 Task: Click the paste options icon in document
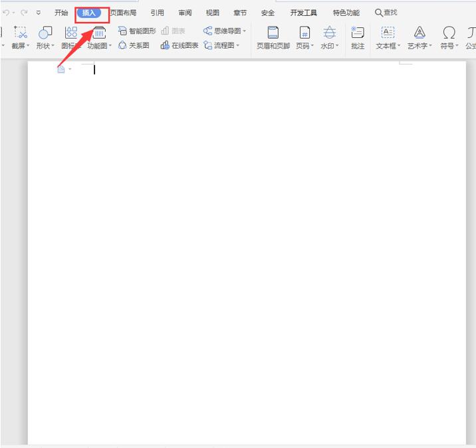(x=61, y=70)
